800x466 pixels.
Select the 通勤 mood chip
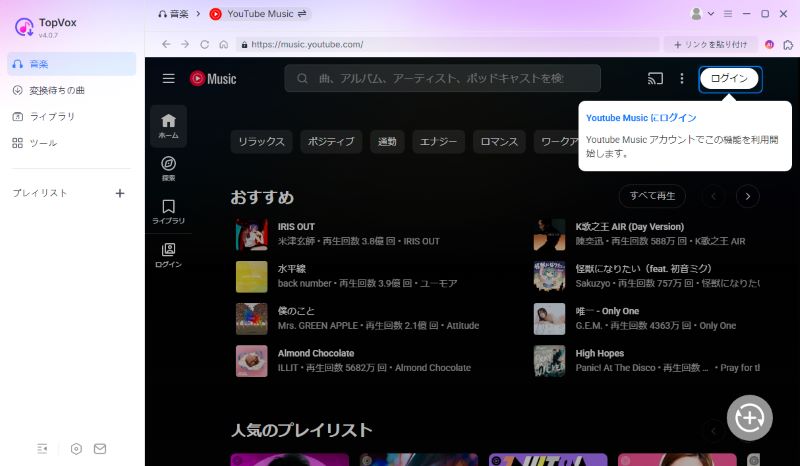point(387,141)
